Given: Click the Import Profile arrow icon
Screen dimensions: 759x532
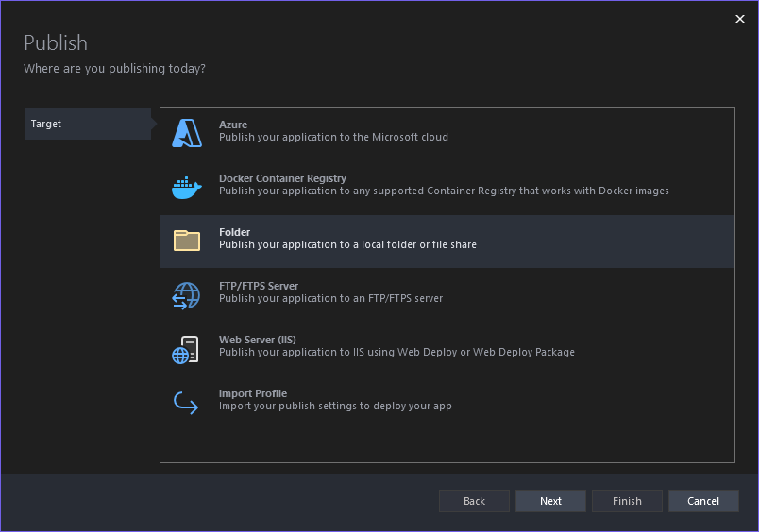Looking at the screenshot, I should [x=186, y=403].
